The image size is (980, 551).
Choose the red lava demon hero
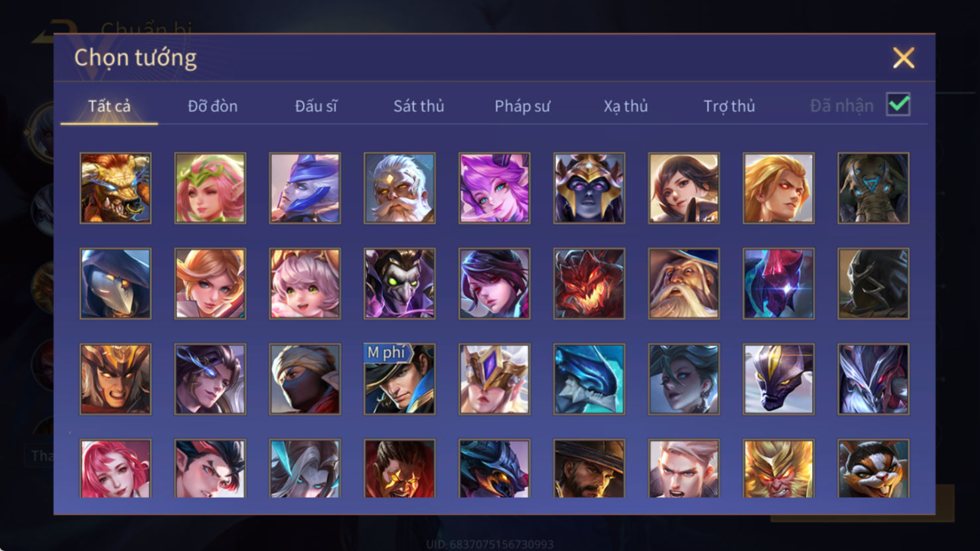589,283
